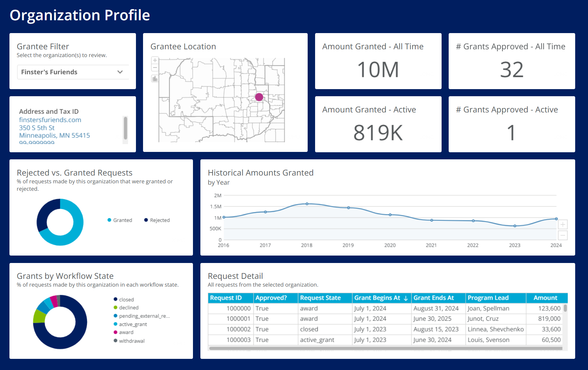Toggle the Granted legend item
The image size is (588, 370).
tap(120, 220)
